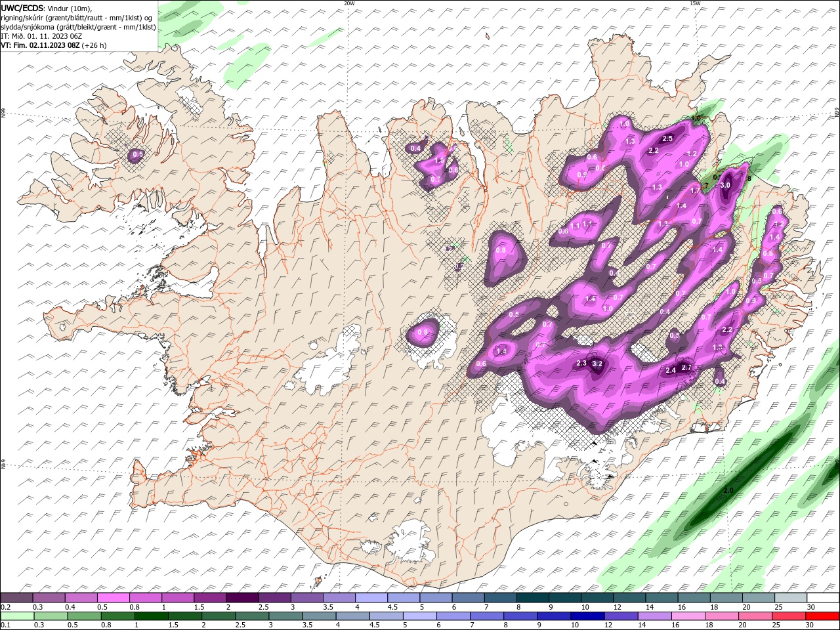Click the 2.7 snowfall value label
The image size is (840, 630).
[x=686, y=367]
